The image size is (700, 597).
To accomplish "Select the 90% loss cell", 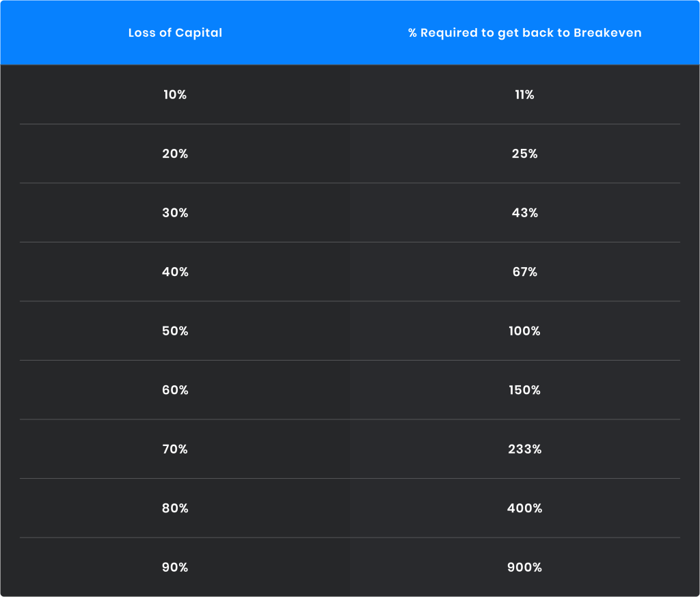I will point(175,568).
